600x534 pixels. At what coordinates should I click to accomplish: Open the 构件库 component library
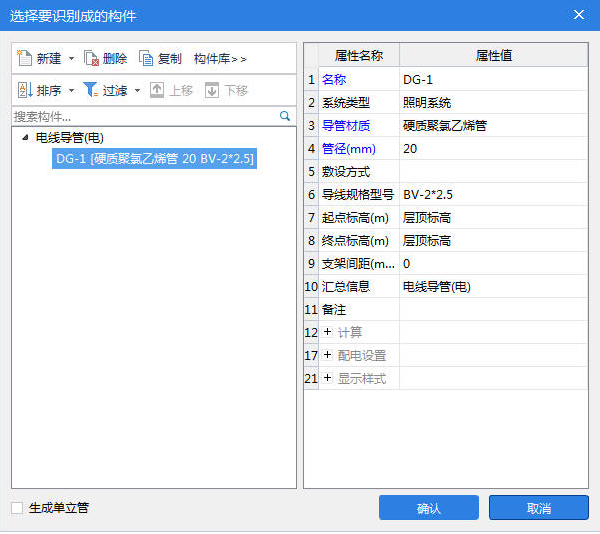coord(220,59)
